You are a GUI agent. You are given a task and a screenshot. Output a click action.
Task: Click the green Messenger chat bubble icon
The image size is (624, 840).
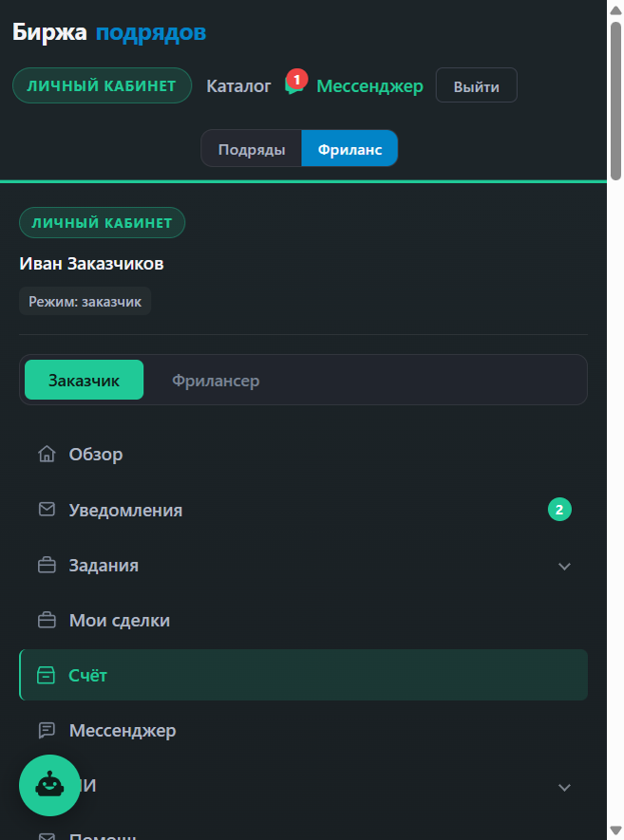tap(293, 88)
